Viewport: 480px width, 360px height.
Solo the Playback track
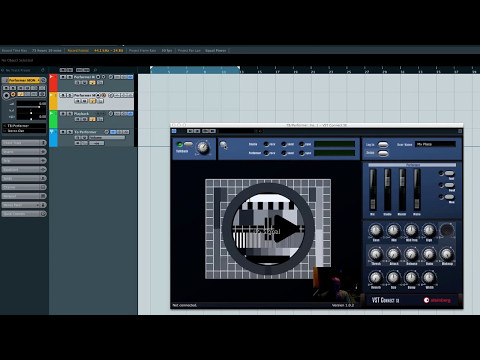pos(70,114)
